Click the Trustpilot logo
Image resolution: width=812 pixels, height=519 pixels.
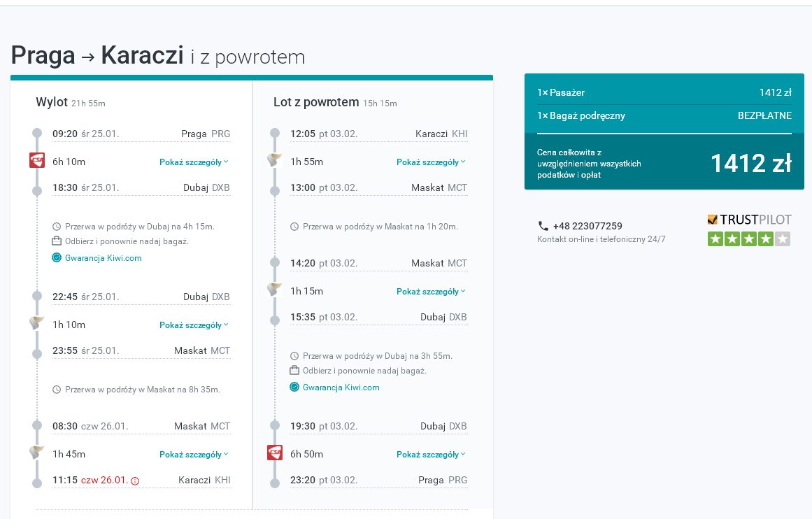[749, 220]
